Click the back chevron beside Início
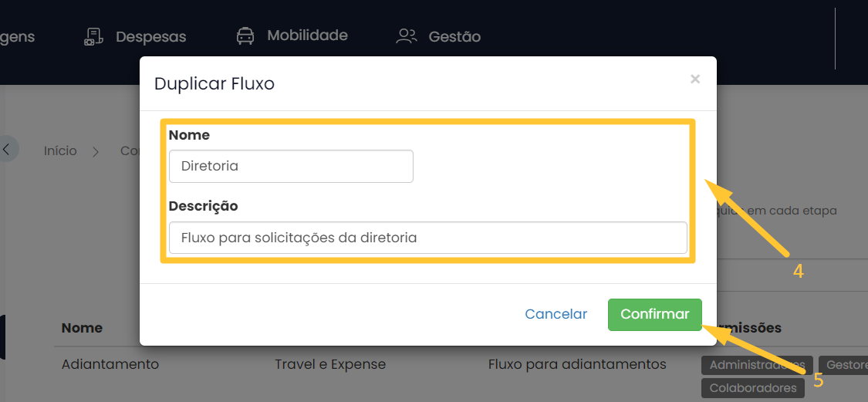 coord(7,150)
